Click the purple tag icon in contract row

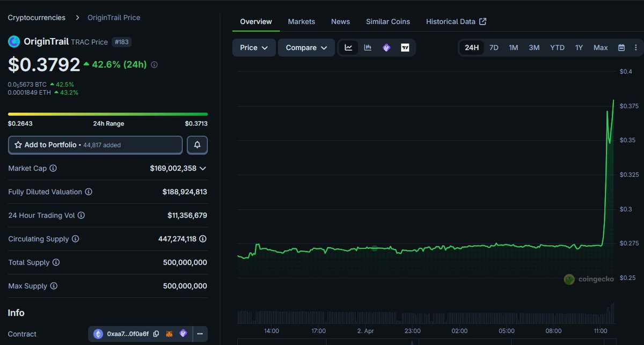(x=183, y=334)
